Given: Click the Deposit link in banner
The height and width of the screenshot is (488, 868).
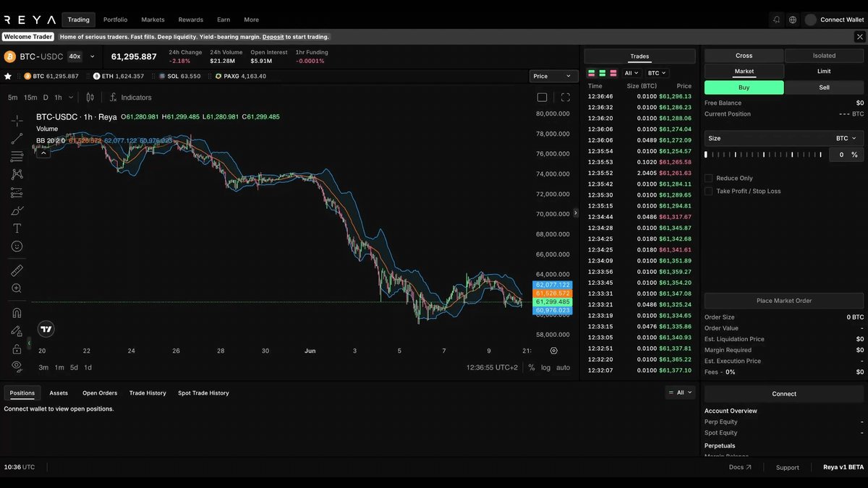Looking at the screenshot, I should (273, 37).
